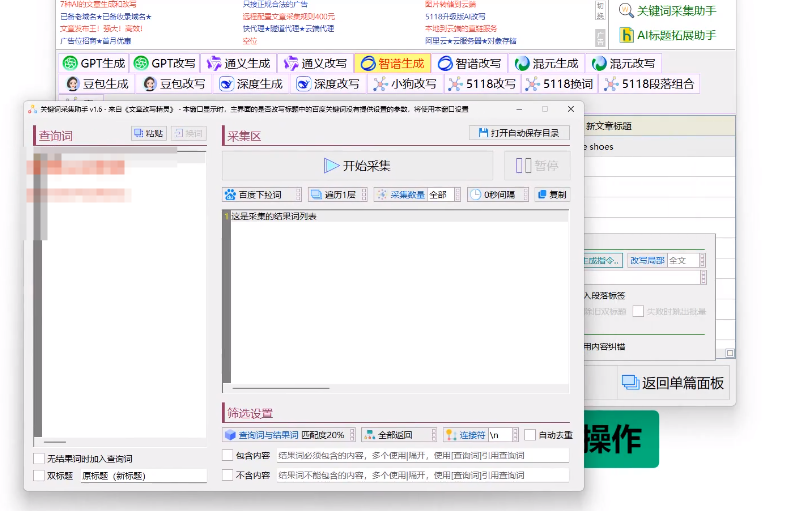Select the 通义生成 tab
This screenshot has height=511, width=789.
click(x=239, y=63)
